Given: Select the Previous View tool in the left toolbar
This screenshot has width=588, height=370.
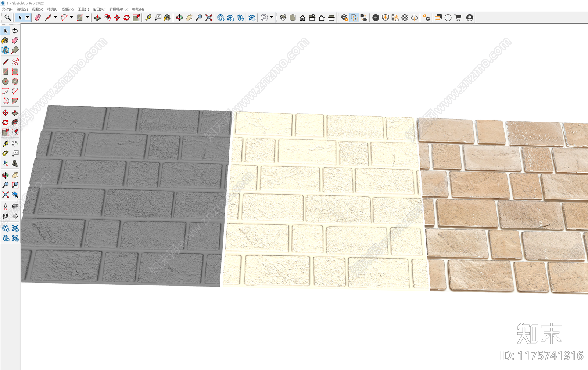Looking at the screenshot, I should (15, 195).
